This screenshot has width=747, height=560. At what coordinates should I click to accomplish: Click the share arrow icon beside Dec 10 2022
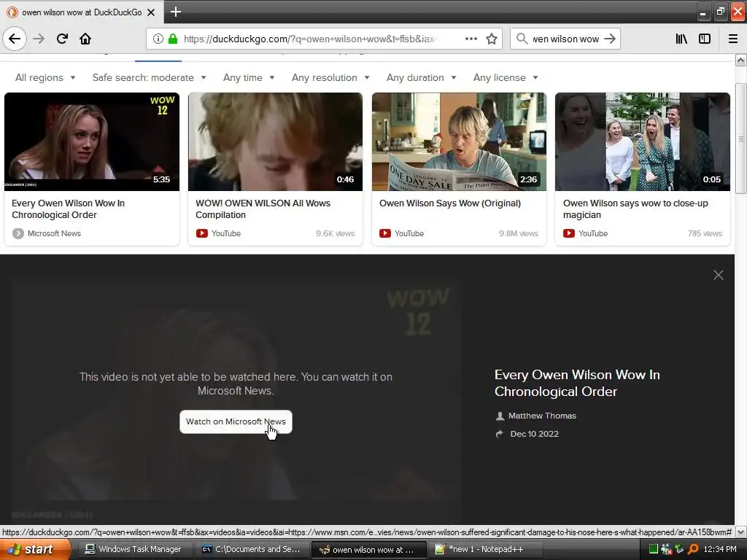499,434
